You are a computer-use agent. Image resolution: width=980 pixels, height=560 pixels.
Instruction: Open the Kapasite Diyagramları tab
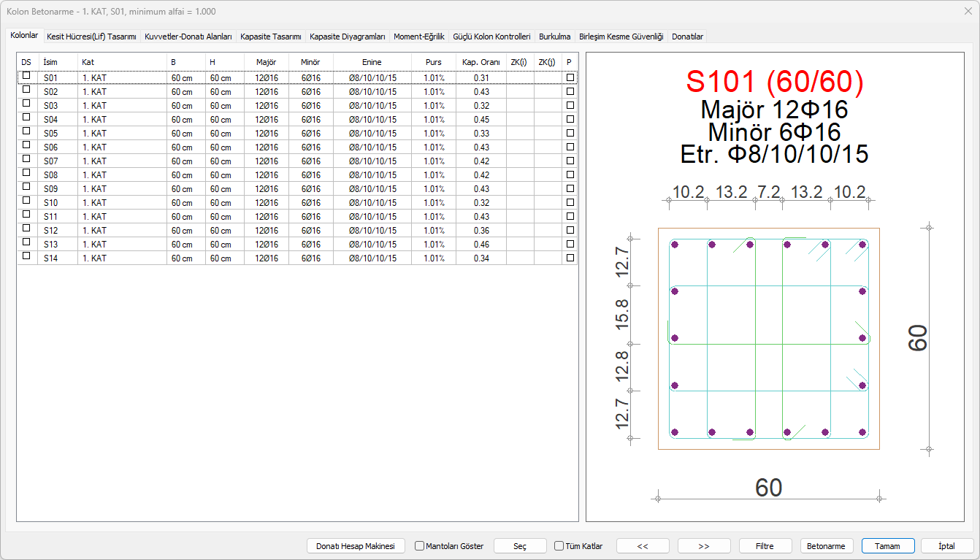(x=348, y=36)
